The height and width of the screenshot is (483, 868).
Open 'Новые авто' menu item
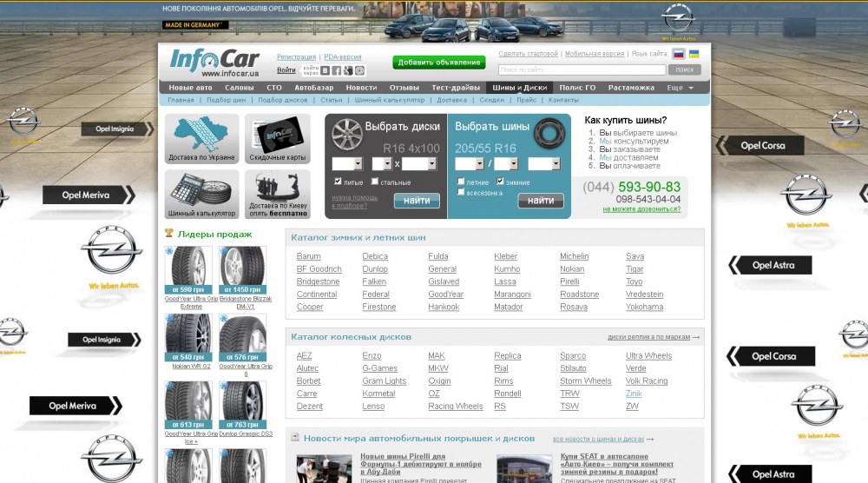[190, 88]
